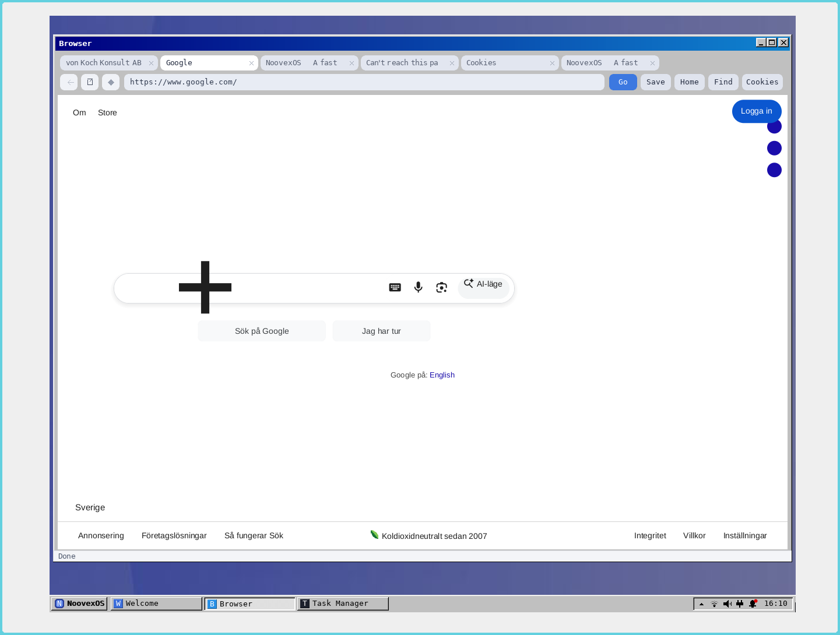Image resolution: width=840 pixels, height=635 pixels.
Task: Expand hidden tray icons with the up arrow
Action: pos(701,604)
